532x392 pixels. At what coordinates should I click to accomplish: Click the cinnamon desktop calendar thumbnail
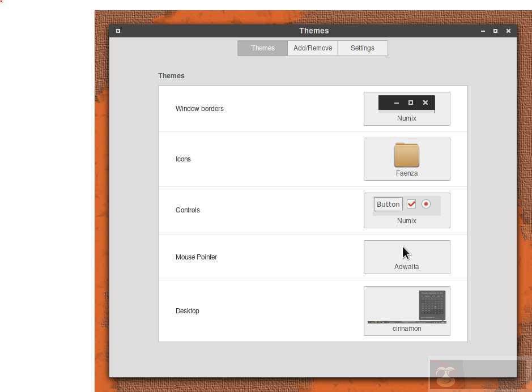click(x=432, y=305)
